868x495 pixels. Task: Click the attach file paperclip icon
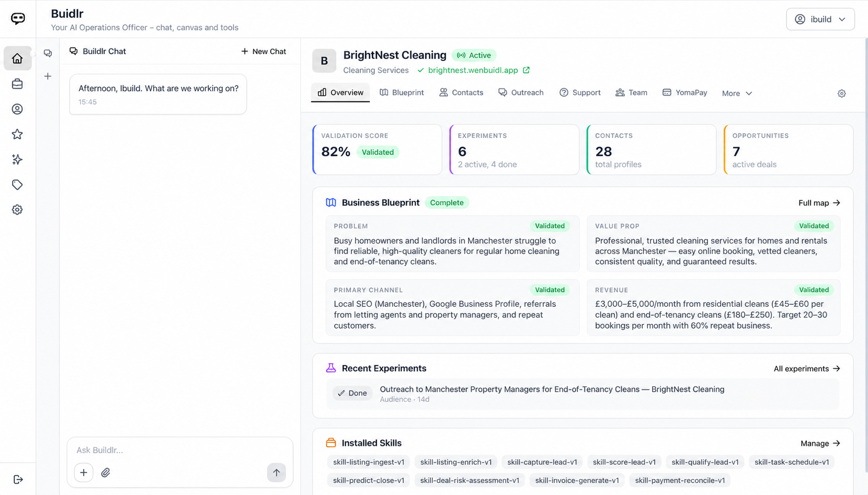tap(106, 473)
